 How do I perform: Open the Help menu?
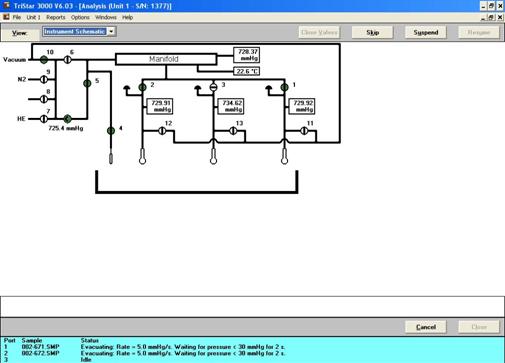pos(127,17)
